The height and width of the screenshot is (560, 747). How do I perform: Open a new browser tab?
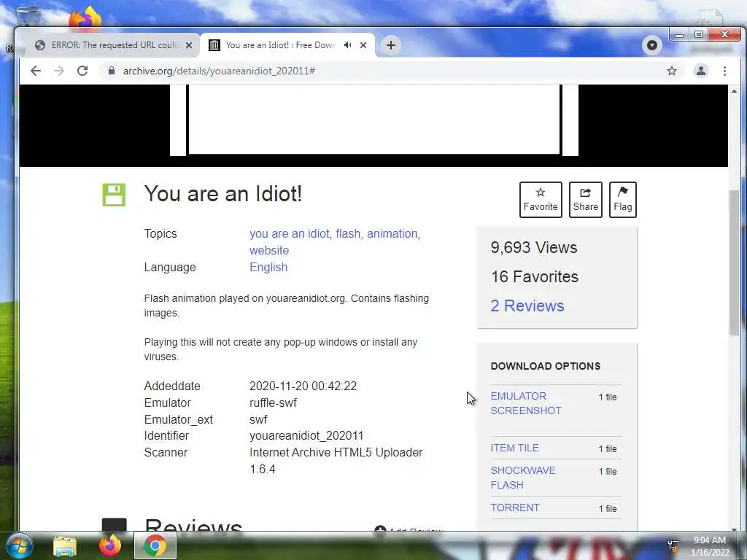click(x=391, y=45)
